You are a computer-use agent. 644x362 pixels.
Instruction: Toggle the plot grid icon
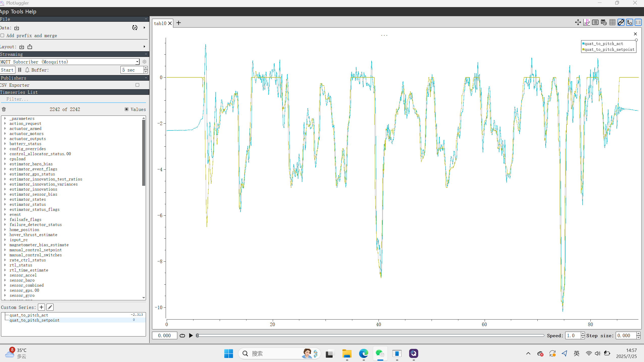coord(612,22)
